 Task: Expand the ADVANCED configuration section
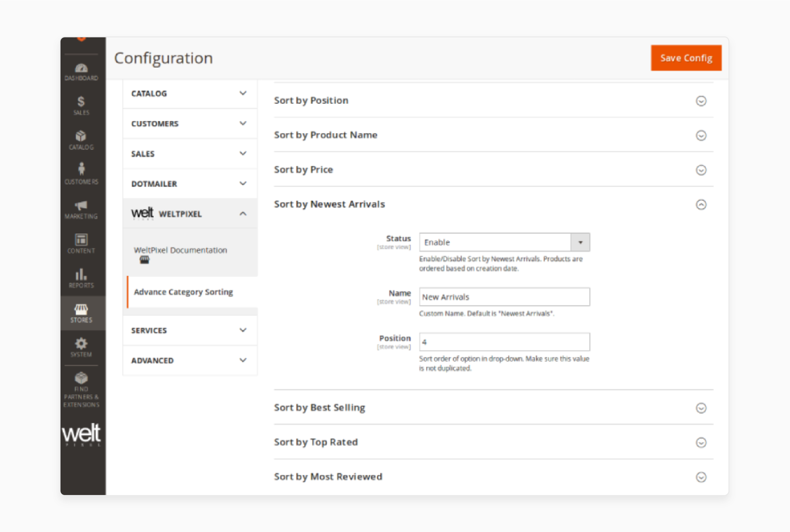coord(190,360)
